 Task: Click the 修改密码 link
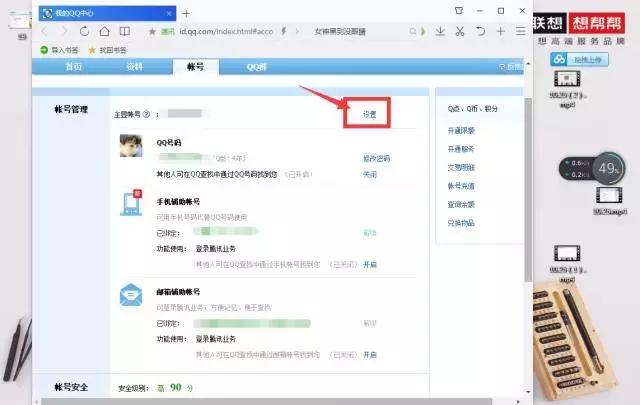(376, 158)
